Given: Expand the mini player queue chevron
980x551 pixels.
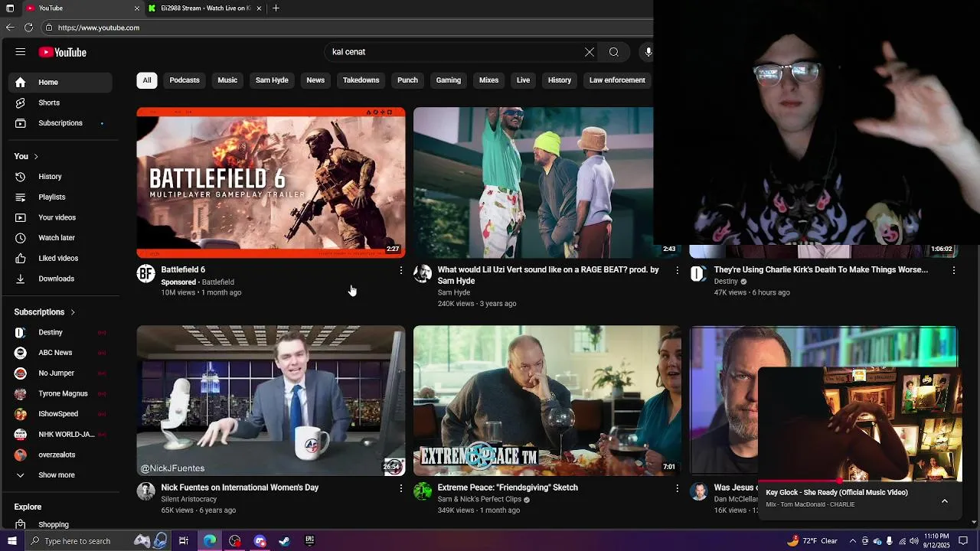Looking at the screenshot, I should 944,501.
